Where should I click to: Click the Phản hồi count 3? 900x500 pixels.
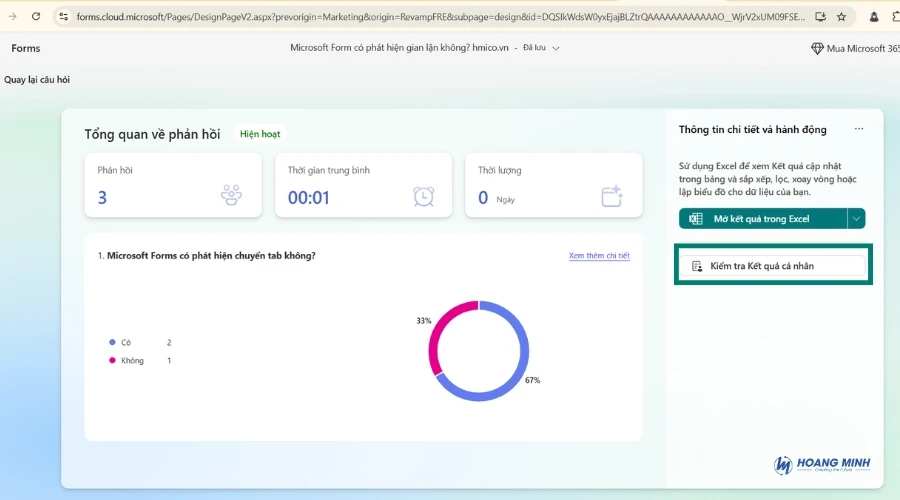[102, 197]
